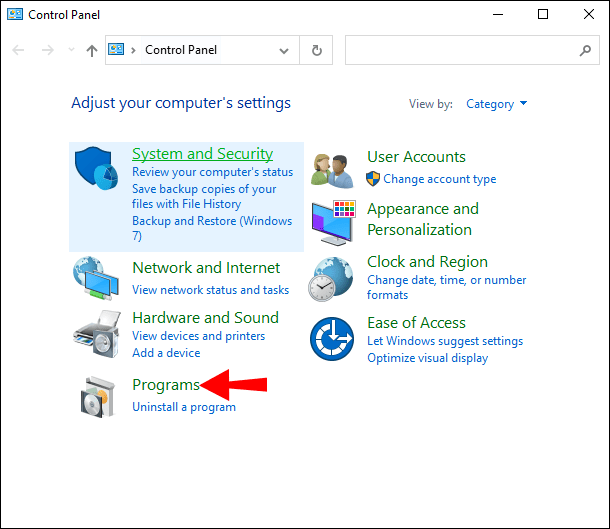The image size is (610, 529).
Task: Click the Hardware and Sound printer icon
Action: [97, 334]
